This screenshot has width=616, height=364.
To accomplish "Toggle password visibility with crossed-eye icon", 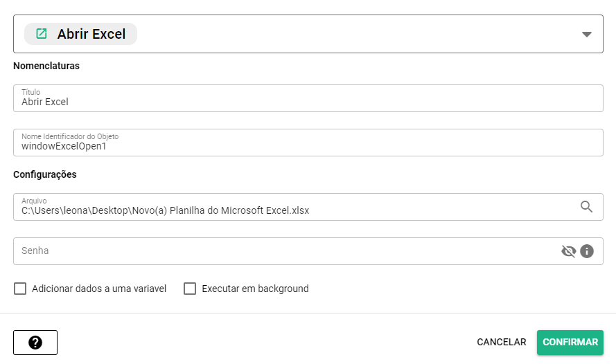I will click(568, 251).
